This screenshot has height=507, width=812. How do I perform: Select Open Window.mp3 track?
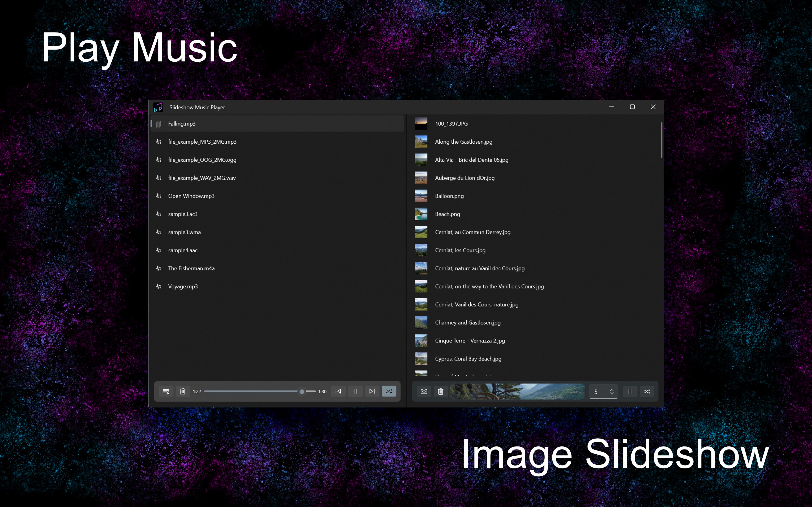click(191, 196)
